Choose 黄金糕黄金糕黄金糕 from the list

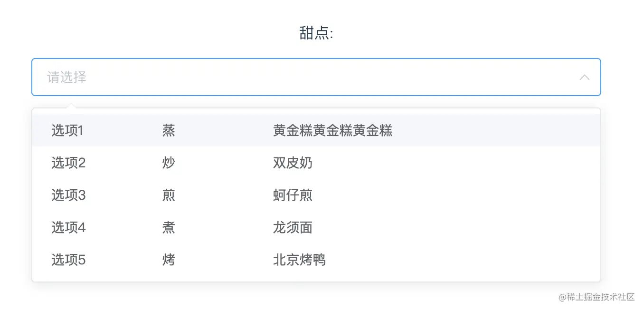coord(332,130)
